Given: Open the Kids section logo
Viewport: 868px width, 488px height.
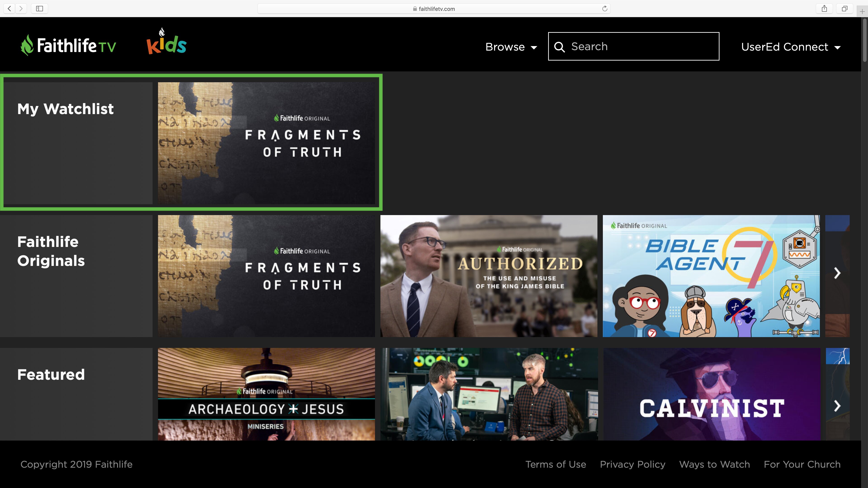Looking at the screenshot, I should click(166, 41).
